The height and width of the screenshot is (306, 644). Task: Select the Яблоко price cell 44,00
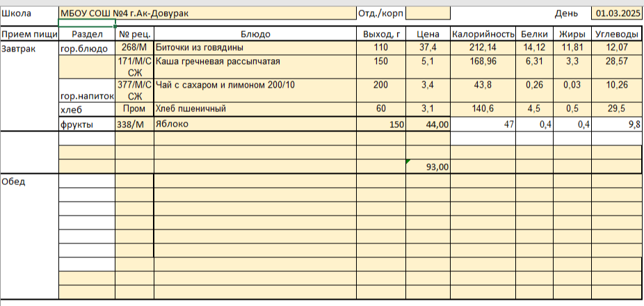[427, 124]
